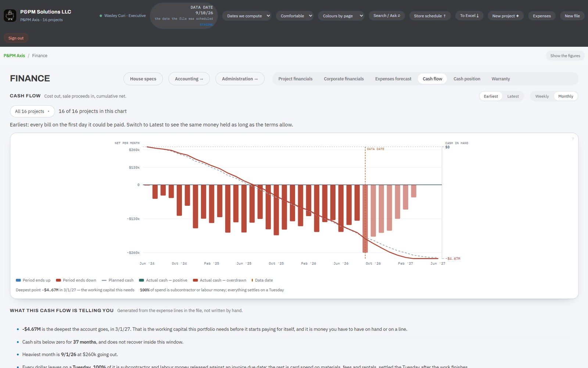Click the -$4.67M cash in hand label
Viewport: 588px width, 368px height.
point(453,259)
